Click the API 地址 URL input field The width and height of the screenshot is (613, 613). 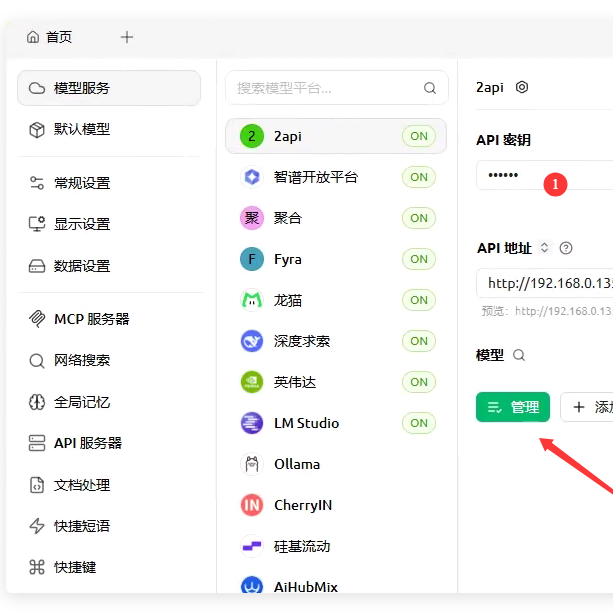point(545,283)
